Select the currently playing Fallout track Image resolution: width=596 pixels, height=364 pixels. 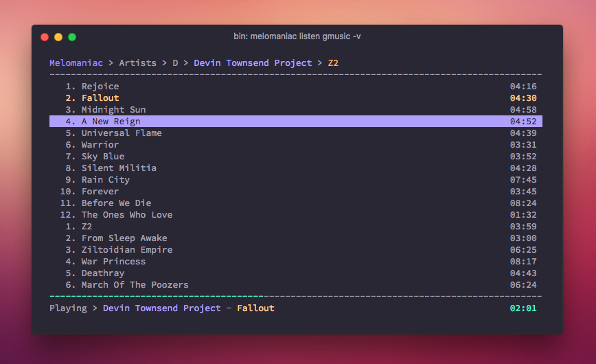pyautogui.click(x=296, y=98)
